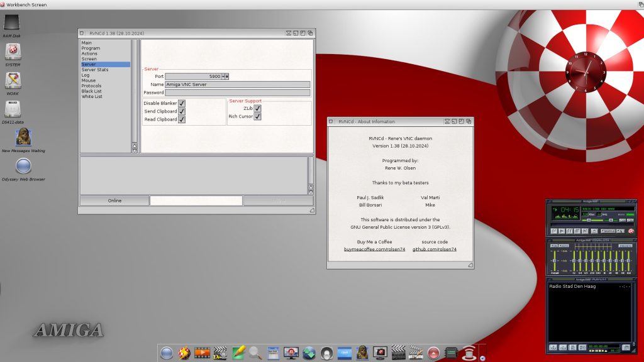The height and width of the screenshot is (362, 644).
Task: Increase the Port value with the plus arrow
Action: [x=226, y=76]
